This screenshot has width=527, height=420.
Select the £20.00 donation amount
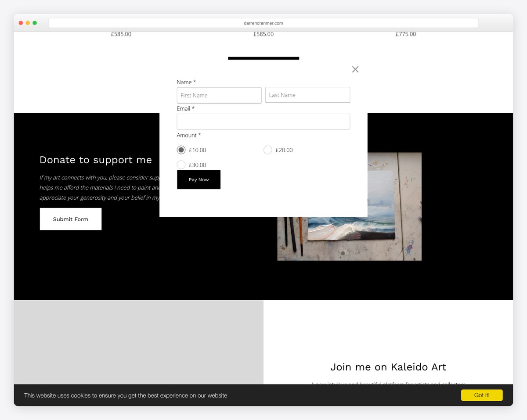[268, 150]
